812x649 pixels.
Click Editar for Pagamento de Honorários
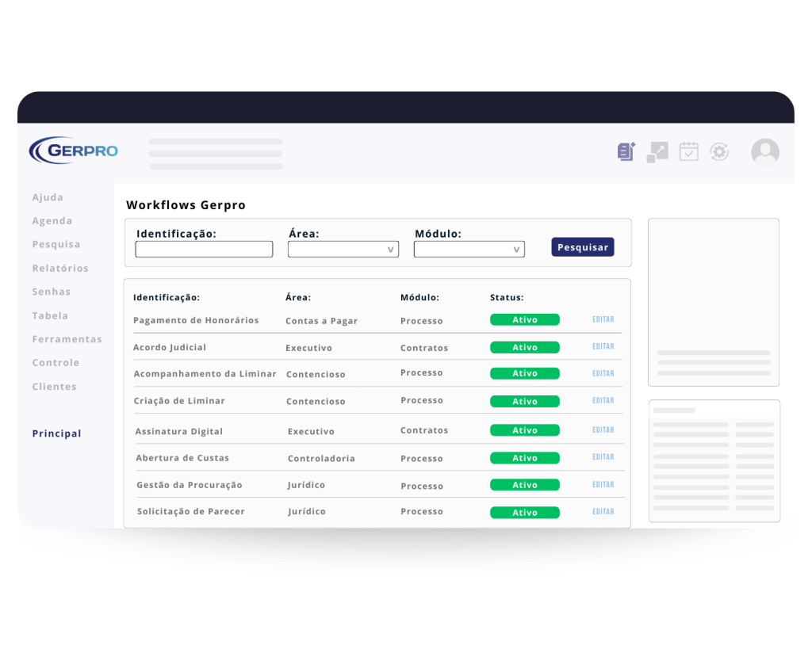pyautogui.click(x=603, y=319)
